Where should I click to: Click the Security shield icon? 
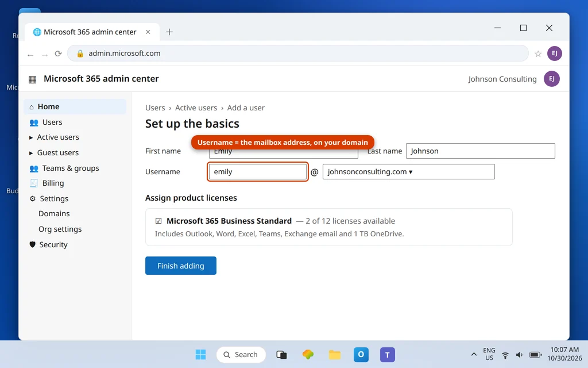pos(32,245)
